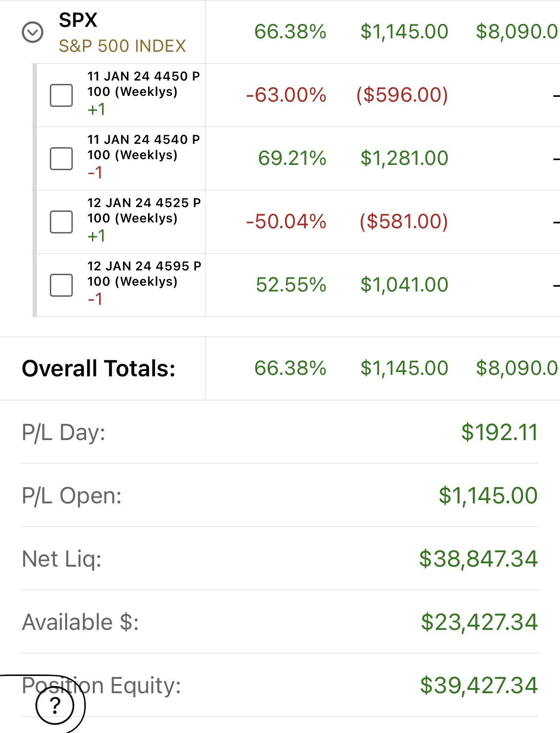Tap the ($581.00) loss value
The width and height of the screenshot is (560, 733).
pyautogui.click(x=404, y=221)
